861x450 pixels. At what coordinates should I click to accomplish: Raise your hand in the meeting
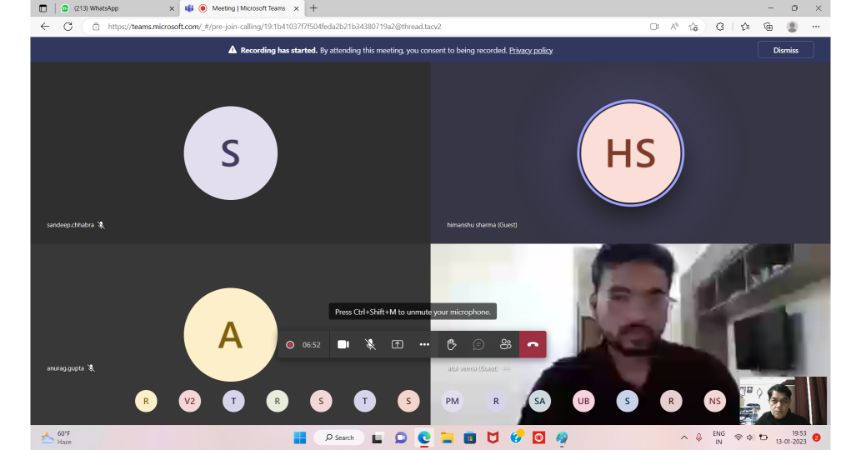click(x=452, y=344)
